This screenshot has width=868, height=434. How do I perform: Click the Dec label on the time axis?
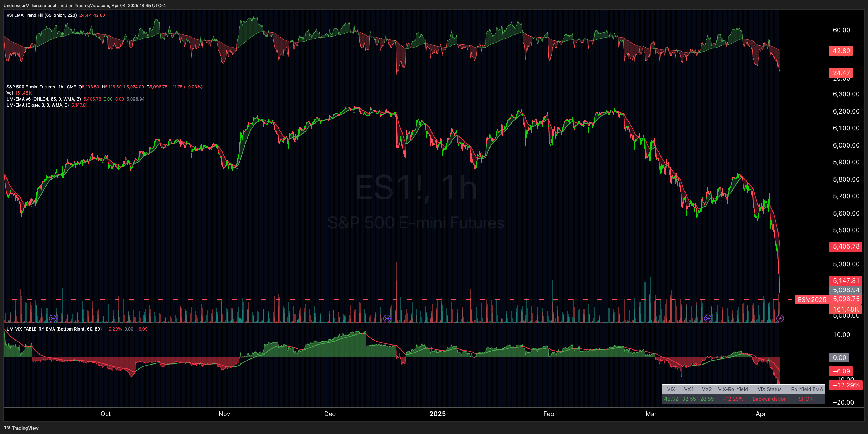pos(330,414)
